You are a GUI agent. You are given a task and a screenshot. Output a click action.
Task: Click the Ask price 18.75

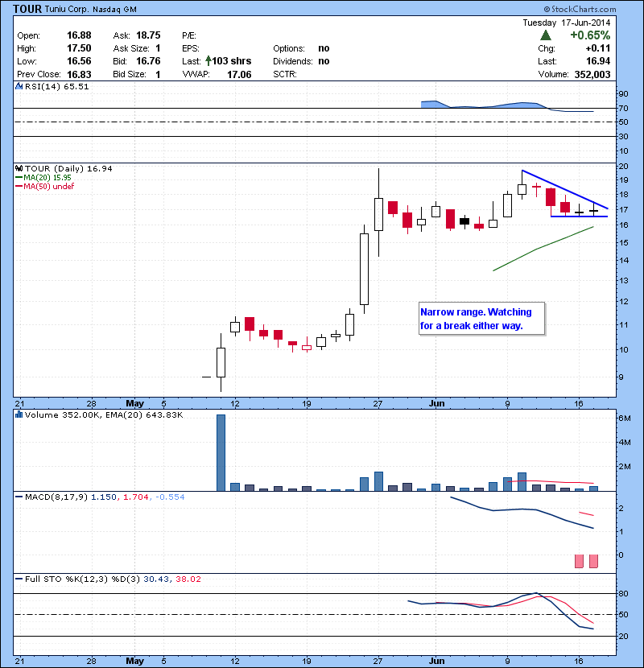pyautogui.click(x=148, y=35)
